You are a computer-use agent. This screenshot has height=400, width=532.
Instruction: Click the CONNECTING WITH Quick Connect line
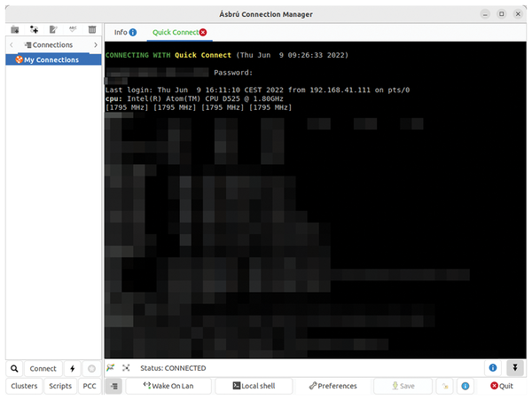(x=227, y=55)
